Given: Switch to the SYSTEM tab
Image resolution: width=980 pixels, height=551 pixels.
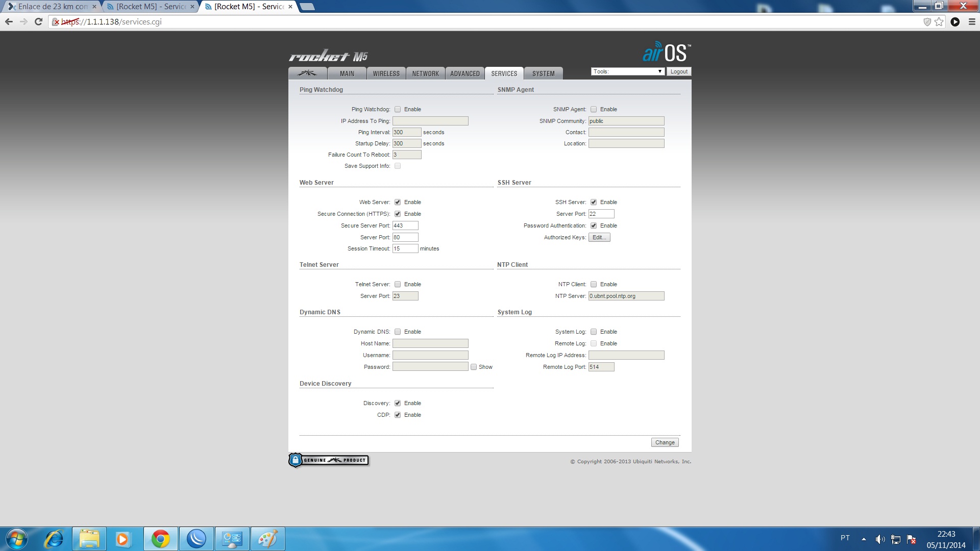Looking at the screenshot, I should (x=543, y=73).
